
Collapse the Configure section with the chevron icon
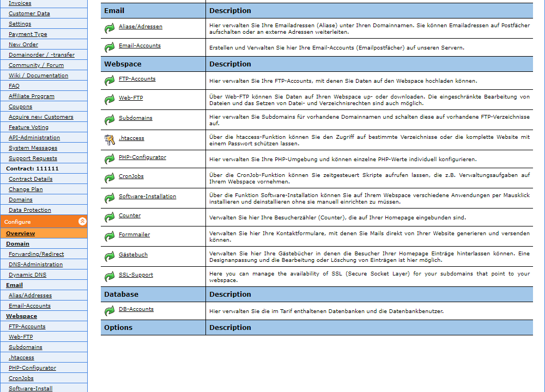tap(82, 221)
